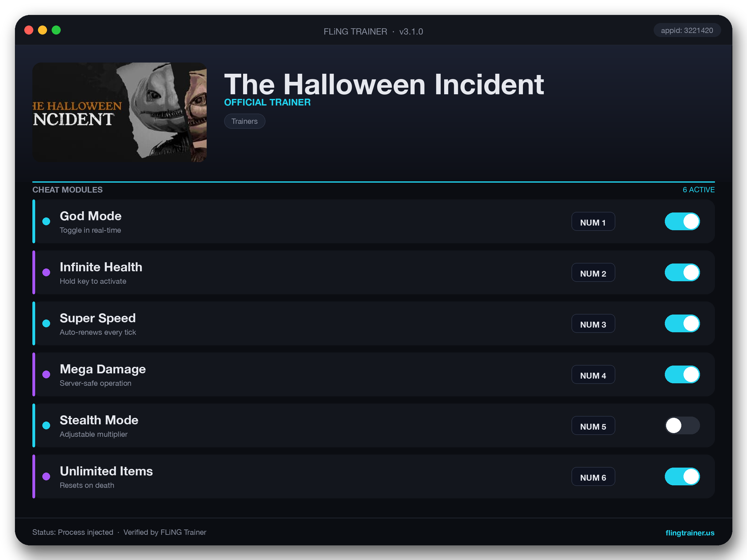Click Stealth Mode cyan status dot

coord(46,425)
